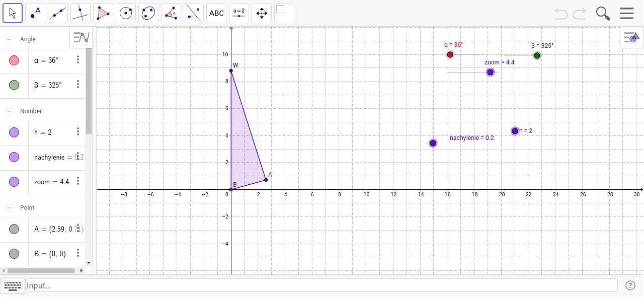Click the algebra panel horizontal scrollbar
The height and width of the screenshot is (297, 644).
tap(41, 270)
